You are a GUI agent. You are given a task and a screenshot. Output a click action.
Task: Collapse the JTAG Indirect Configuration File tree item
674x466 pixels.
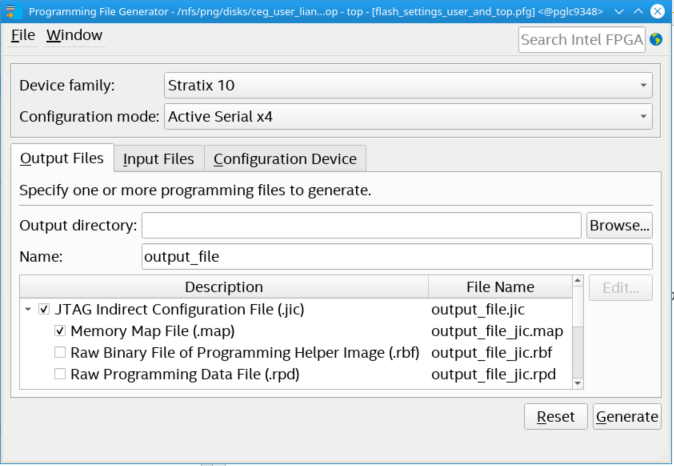pyautogui.click(x=27, y=310)
